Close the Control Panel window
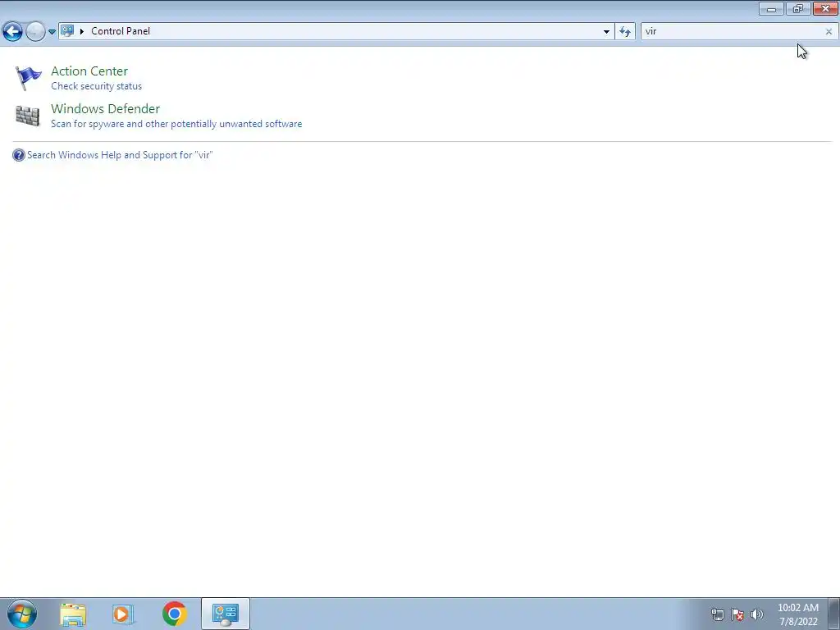 [x=825, y=8]
